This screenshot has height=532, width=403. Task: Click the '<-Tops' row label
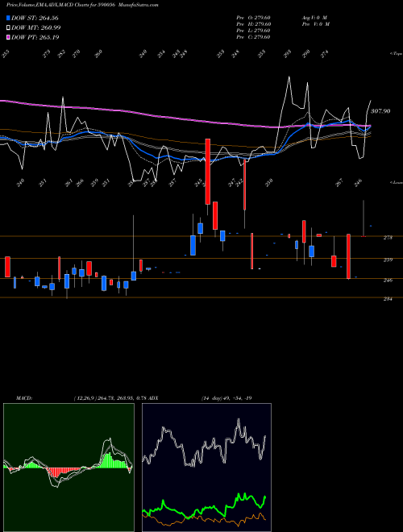pyautogui.click(x=397, y=54)
